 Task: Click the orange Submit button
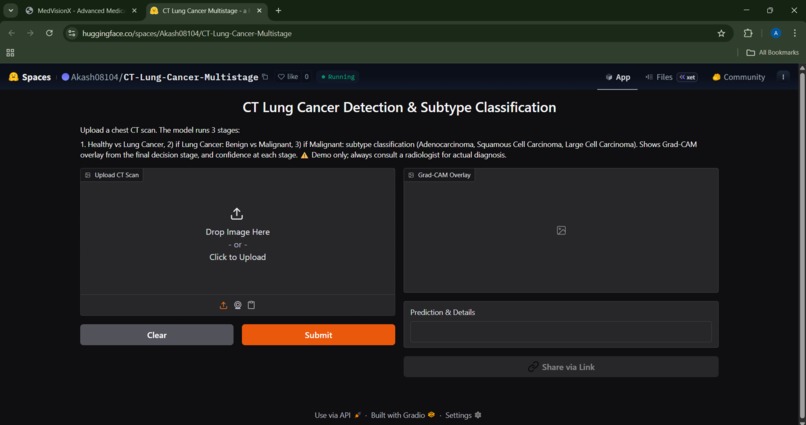tap(319, 335)
